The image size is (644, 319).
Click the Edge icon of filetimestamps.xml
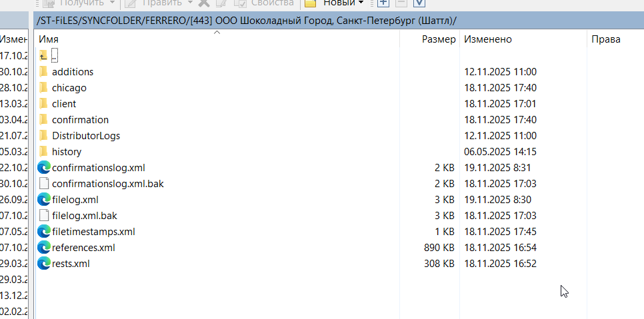43,231
